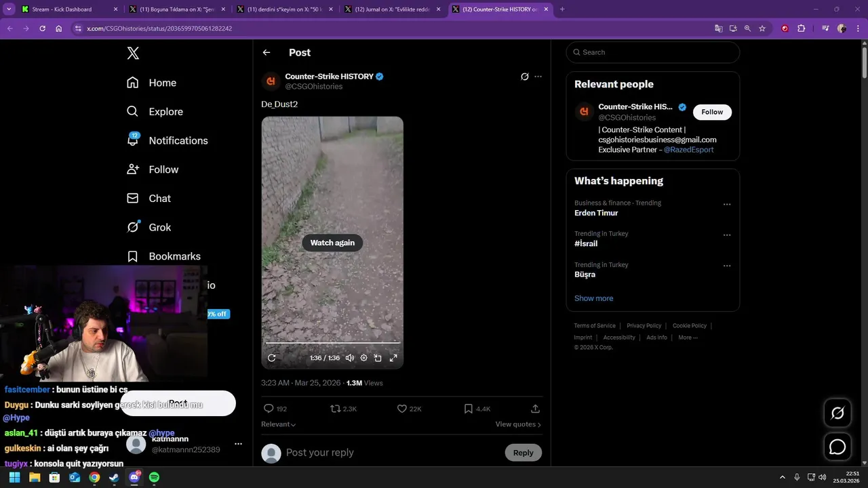Go to Home in the sidebar
This screenshot has width=868, height=488.
[151, 83]
